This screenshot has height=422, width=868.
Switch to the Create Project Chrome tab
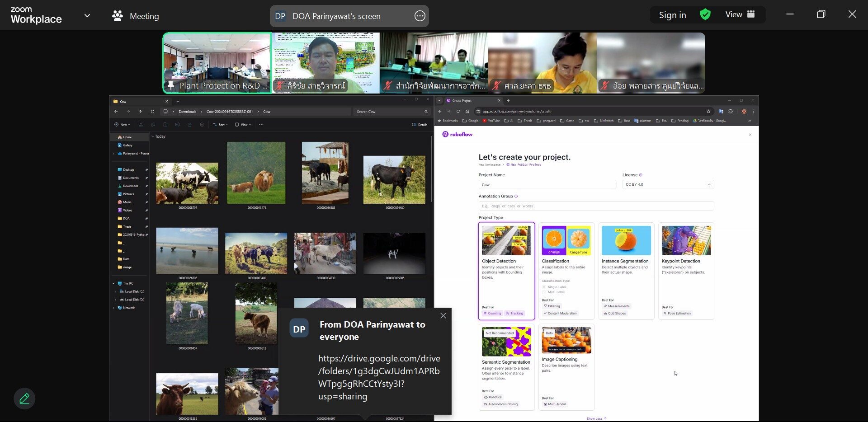point(473,101)
